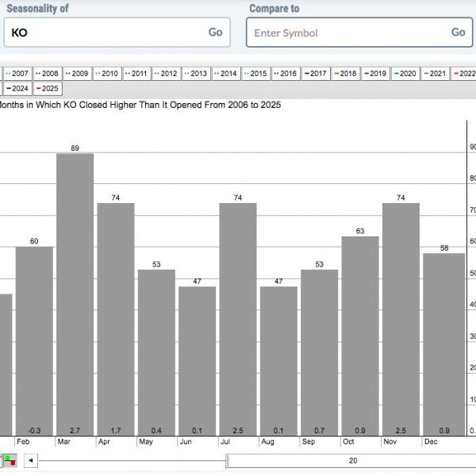The height and width of the screenshot is (476, 476).
Task: Click the October bar showing 63
Action: [x=360, y=336]
